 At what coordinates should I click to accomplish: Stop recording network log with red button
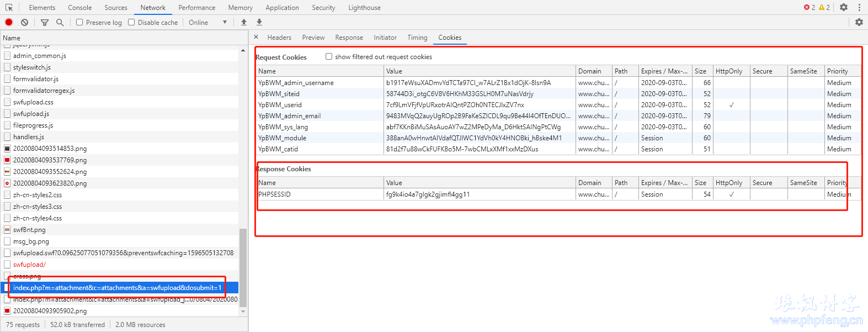(9, 23)
